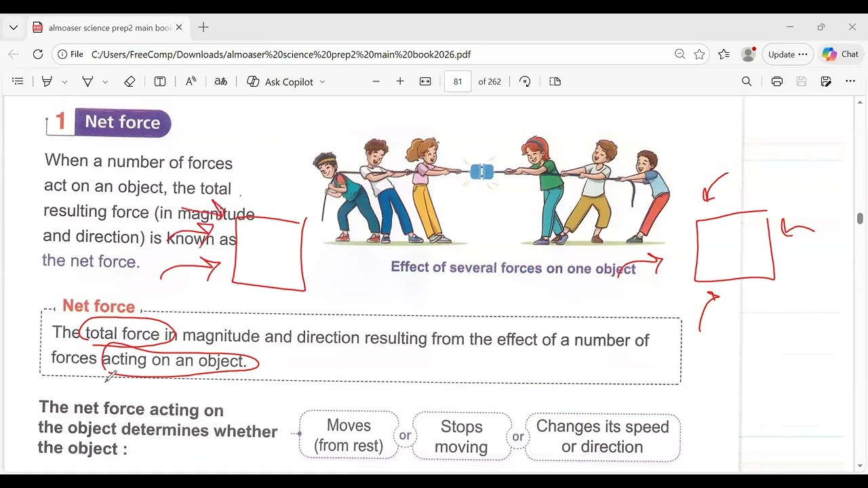Click the Update button

tap(787, 54)
